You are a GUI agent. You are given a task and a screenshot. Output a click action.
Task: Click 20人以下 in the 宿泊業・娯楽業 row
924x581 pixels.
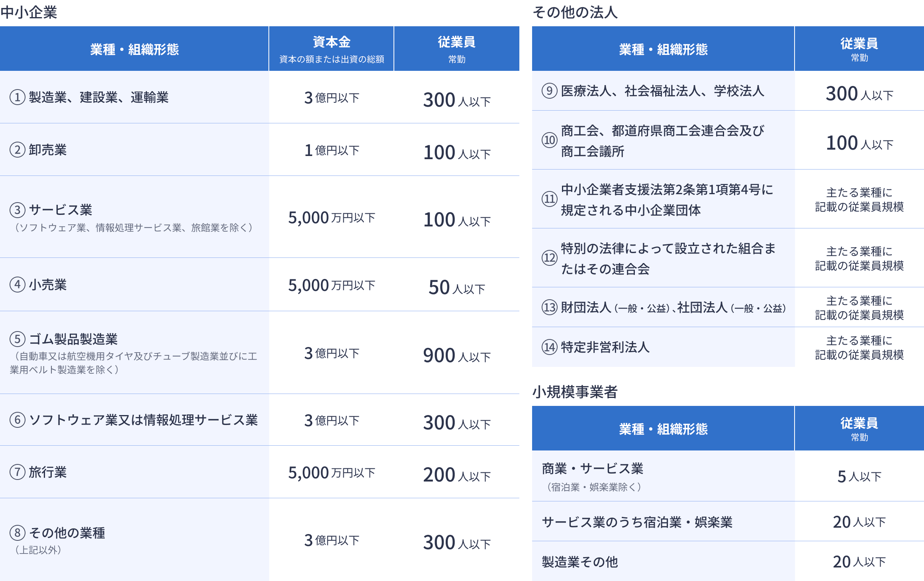click(859, 522)
